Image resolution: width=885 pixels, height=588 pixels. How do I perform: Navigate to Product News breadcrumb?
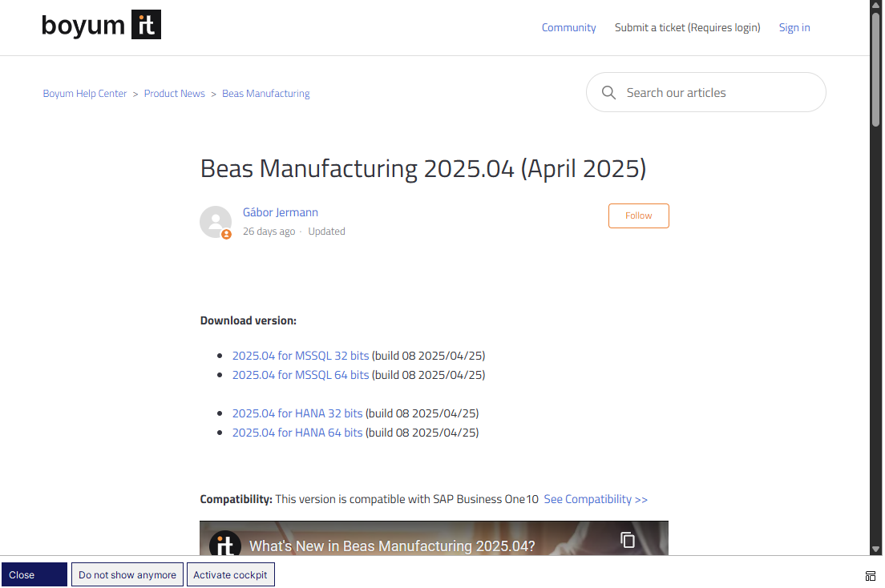(x=175, y=94)
